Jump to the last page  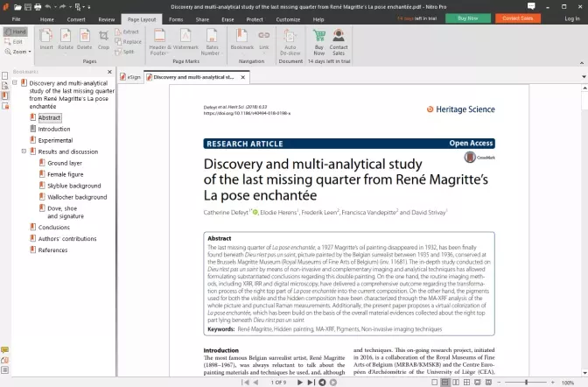pos(311,382)
